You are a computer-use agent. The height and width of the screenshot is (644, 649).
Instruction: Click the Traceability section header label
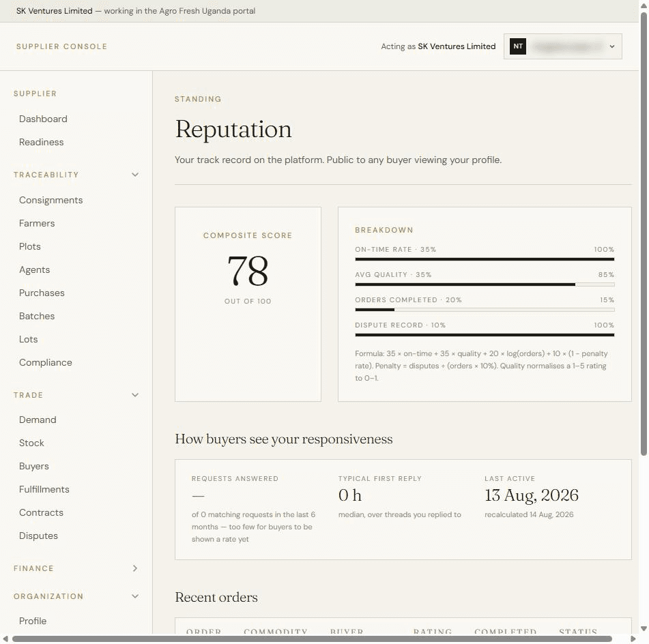[x=46, y=175]
